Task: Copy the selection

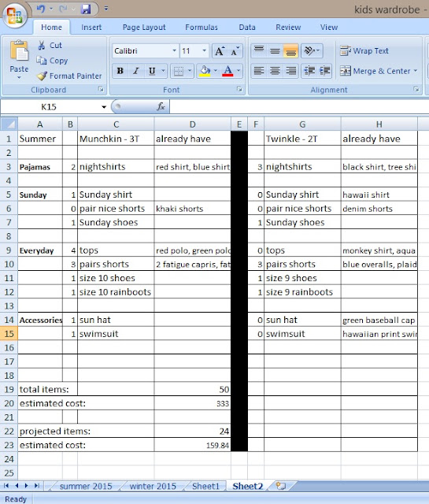Action: [53, 61]
